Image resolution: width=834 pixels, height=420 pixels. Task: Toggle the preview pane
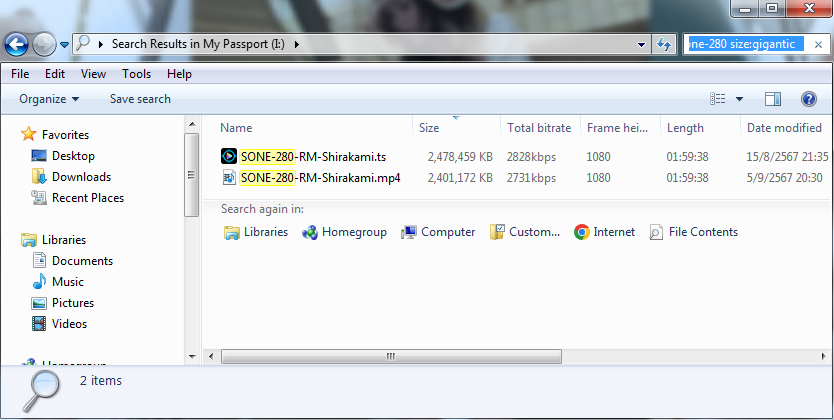tap(773, 99)
